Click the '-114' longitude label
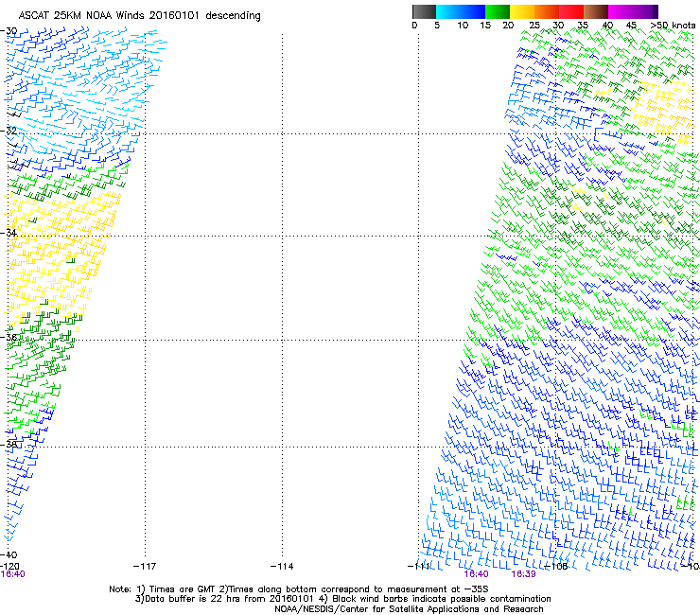 (282, 567)
